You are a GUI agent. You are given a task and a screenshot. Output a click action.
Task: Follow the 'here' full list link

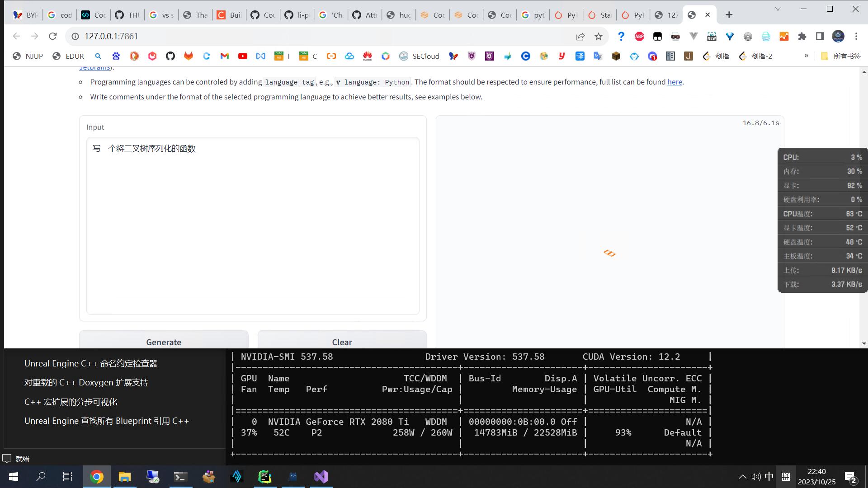click(x=675, y=82)
